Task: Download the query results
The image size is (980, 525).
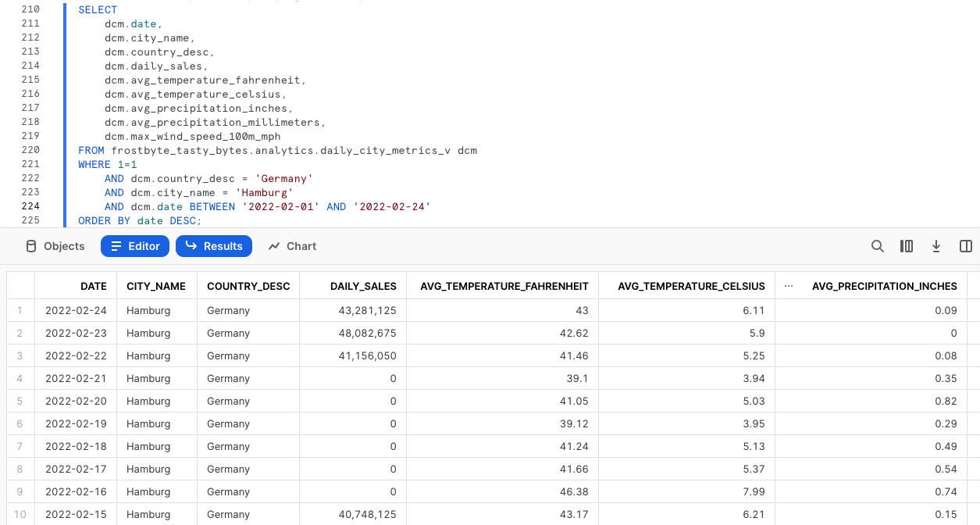Action: (935, 246)
